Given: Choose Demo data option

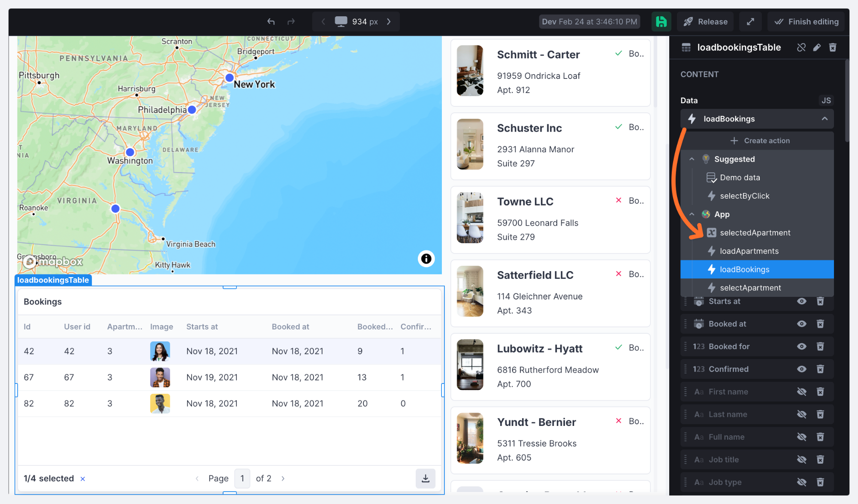Looking at the screenshot, I should point(757,178).
